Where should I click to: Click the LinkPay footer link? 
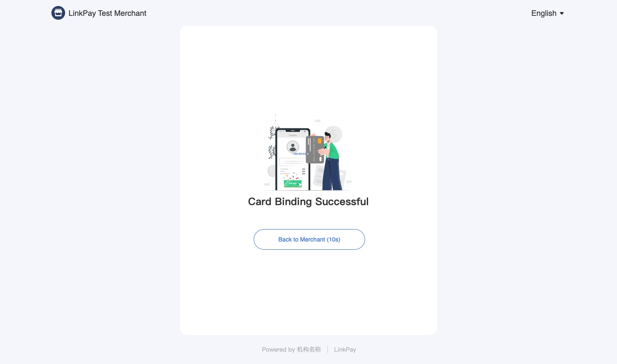click(x=345, y=349)
